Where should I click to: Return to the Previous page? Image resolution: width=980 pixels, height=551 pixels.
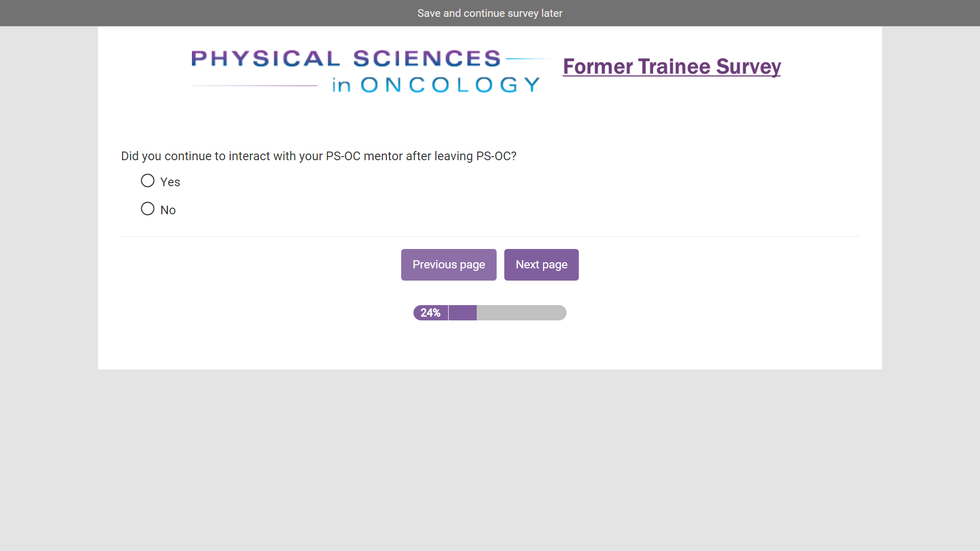(x=449, y=265)
